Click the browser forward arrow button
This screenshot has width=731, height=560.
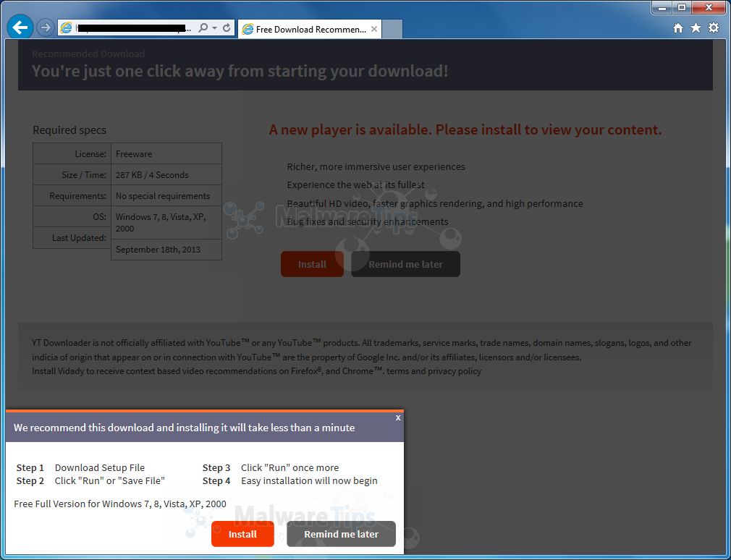45,28
